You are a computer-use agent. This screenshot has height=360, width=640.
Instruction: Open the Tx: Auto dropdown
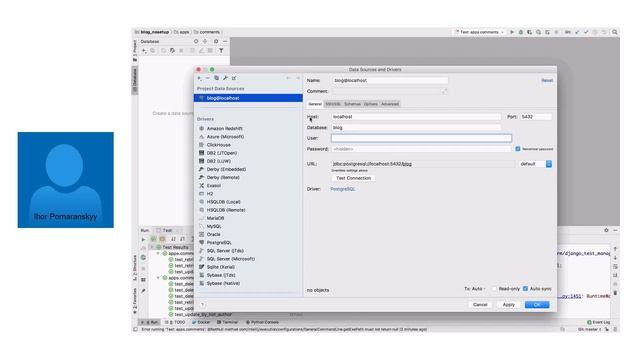[475, 289]
